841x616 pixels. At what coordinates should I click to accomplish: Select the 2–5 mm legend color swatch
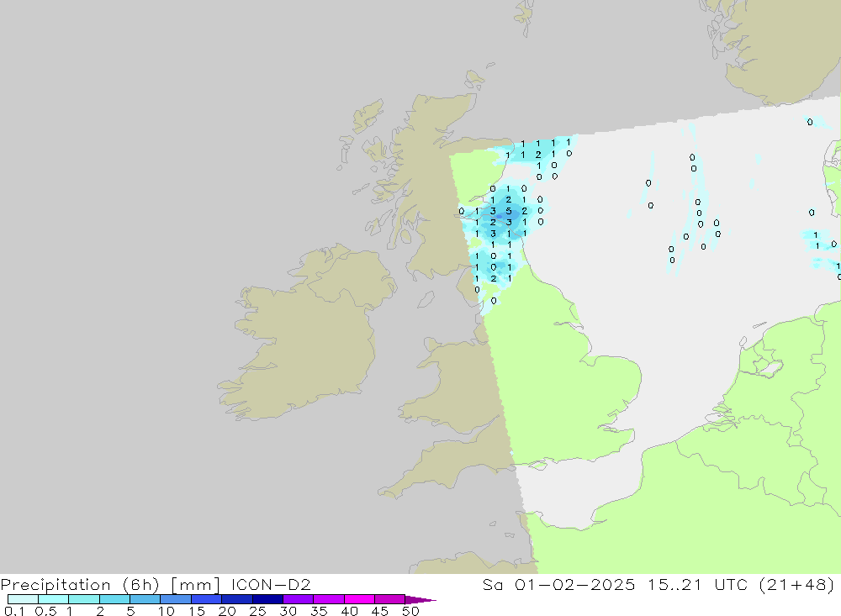[114, 599]
